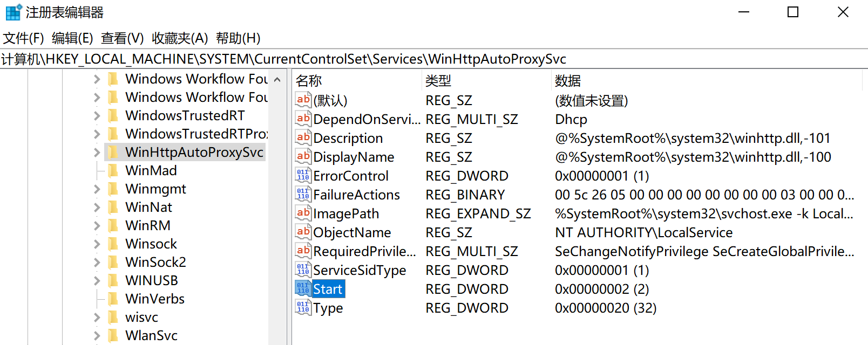Click the tree scrollbar up arrow
868x345 pixels.
pyautogui.click(x=277, y=80)
